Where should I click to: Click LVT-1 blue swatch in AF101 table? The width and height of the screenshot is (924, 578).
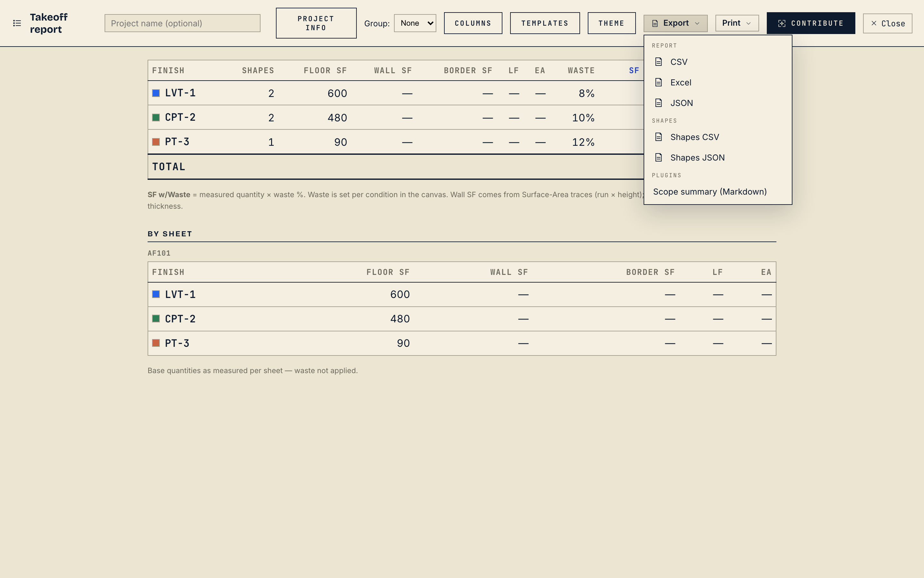(156, 294)
